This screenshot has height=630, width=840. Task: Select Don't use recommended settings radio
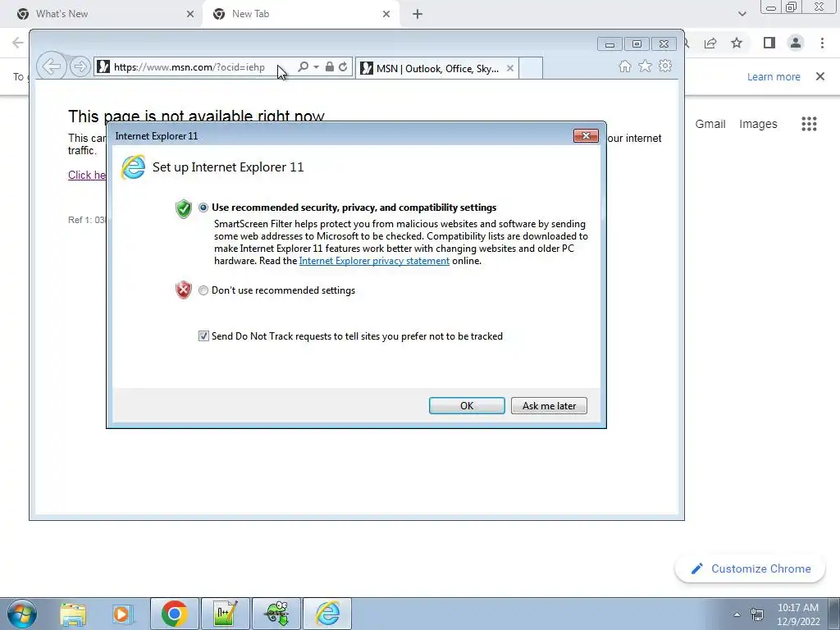pos(203,290)
